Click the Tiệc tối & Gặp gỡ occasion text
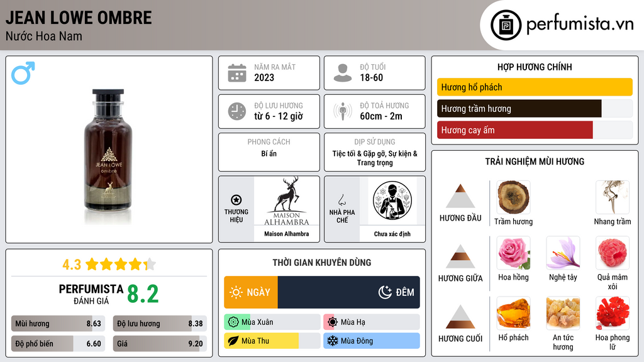The image size is (644, 362). [x=375, y=158]
